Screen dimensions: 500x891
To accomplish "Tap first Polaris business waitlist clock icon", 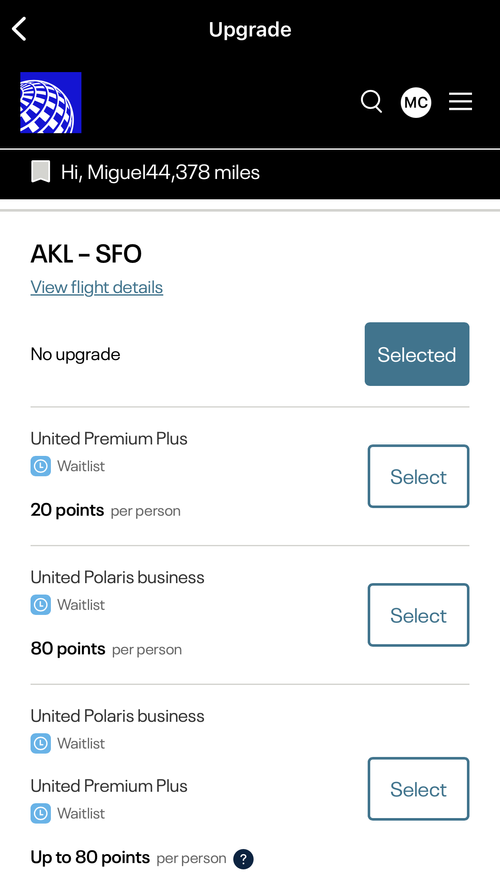I will click(x=40, y=605).
